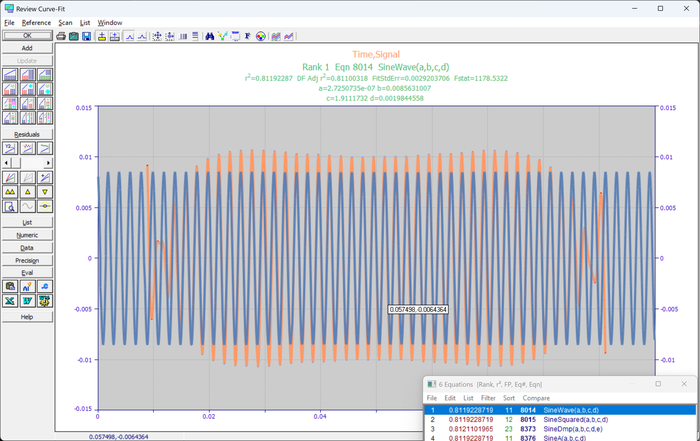Click the horizontal lines layout icon
Viewport: 700px width, 441px height.
coord(195,36)
